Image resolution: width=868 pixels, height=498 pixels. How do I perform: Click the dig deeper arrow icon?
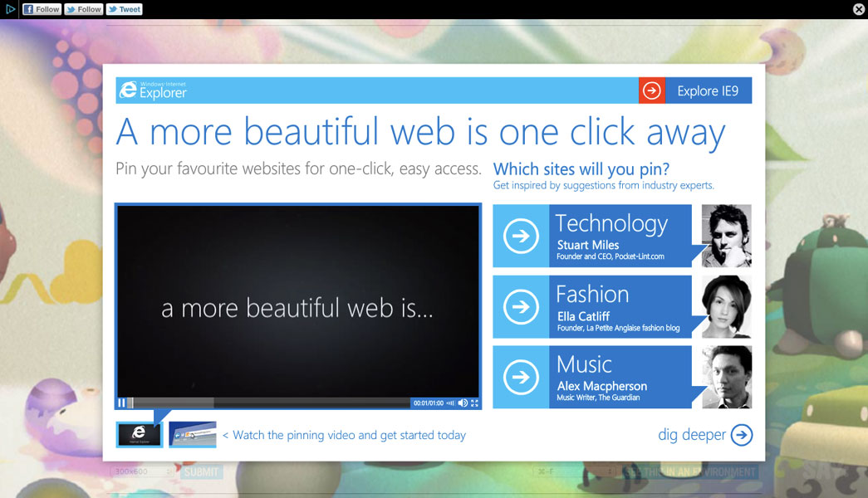[742, 435]
